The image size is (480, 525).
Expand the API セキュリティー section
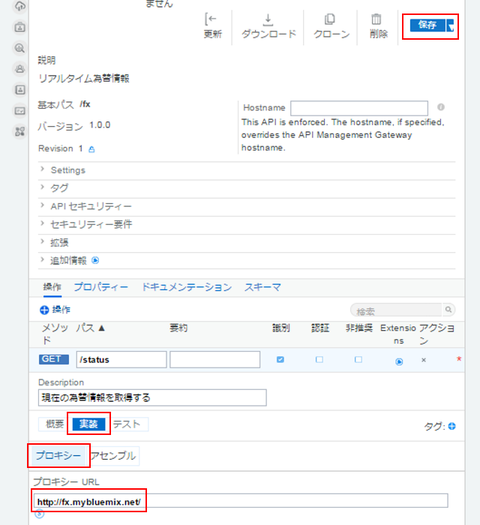pyautogui.click(x=247, y=206)
